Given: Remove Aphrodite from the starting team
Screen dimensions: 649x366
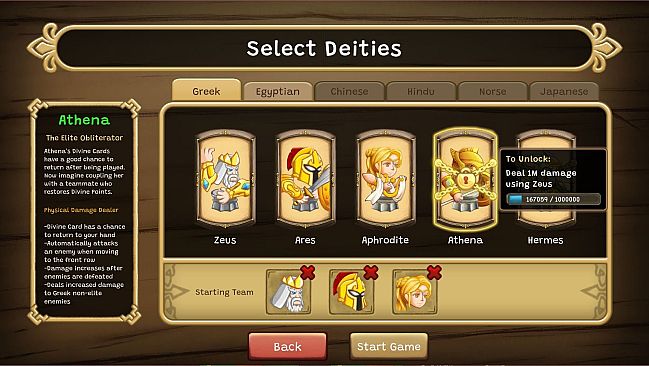Looking at the screenshot, I should coord(434,272).
